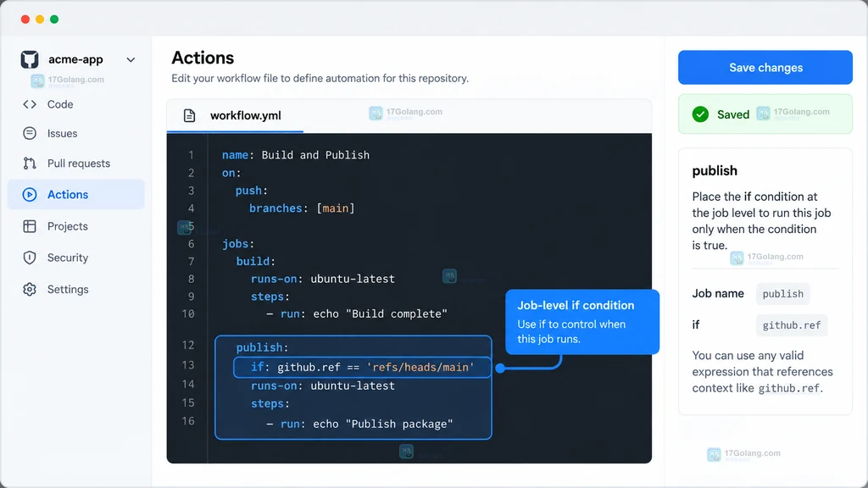This screenshot has height=488, width=868.
Task: Click the red macOS close window button
Action: pos(25,19)
